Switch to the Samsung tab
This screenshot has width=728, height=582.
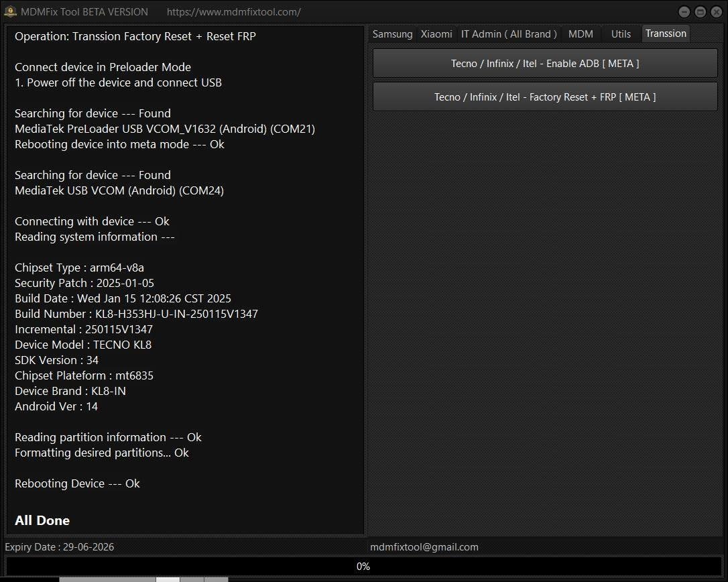pyautogui.click(x=392, y=34)
